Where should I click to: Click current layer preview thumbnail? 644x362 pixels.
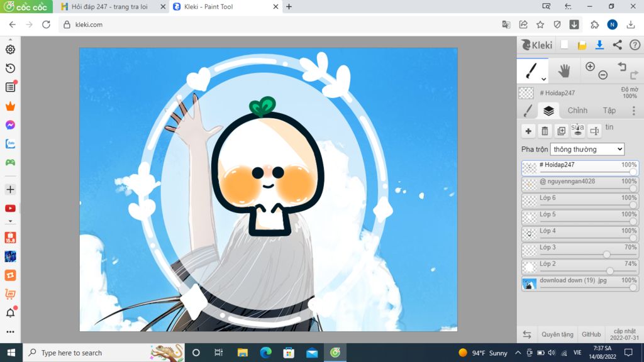526,93
